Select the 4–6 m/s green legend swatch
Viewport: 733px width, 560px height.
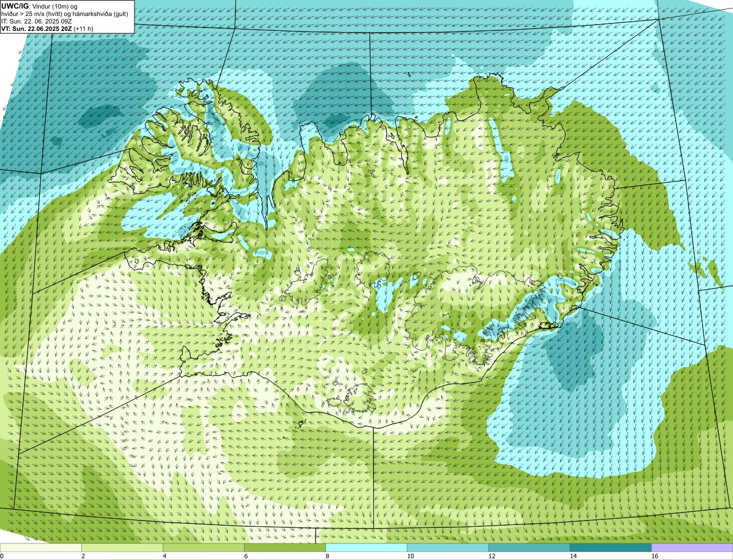[x=204, y=547]
